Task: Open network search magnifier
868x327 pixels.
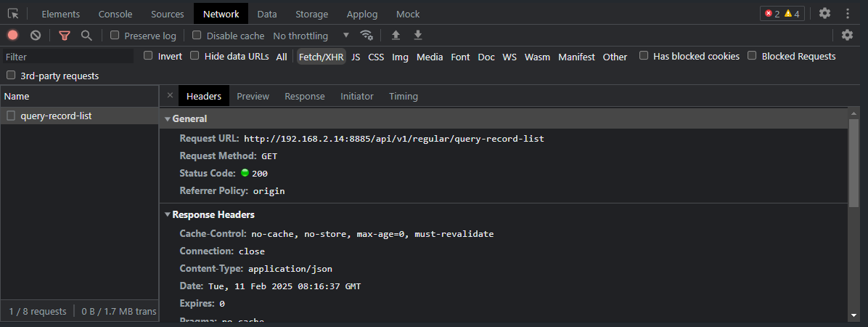Action: [86, 35]
